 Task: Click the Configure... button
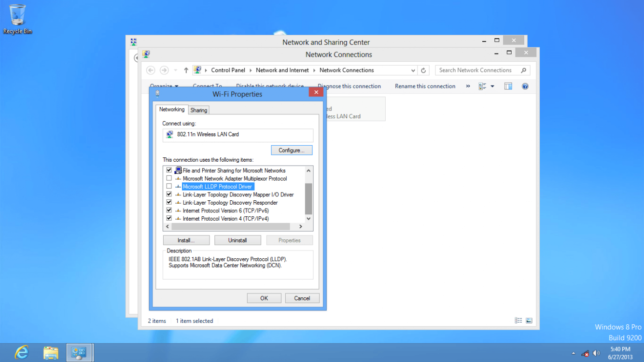coord(292,150)
